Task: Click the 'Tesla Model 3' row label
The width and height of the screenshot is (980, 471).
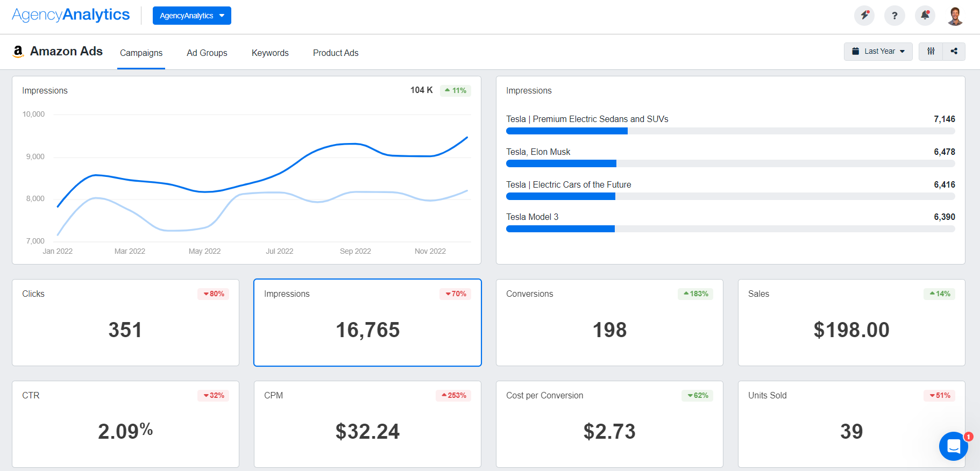Action: 532,217
